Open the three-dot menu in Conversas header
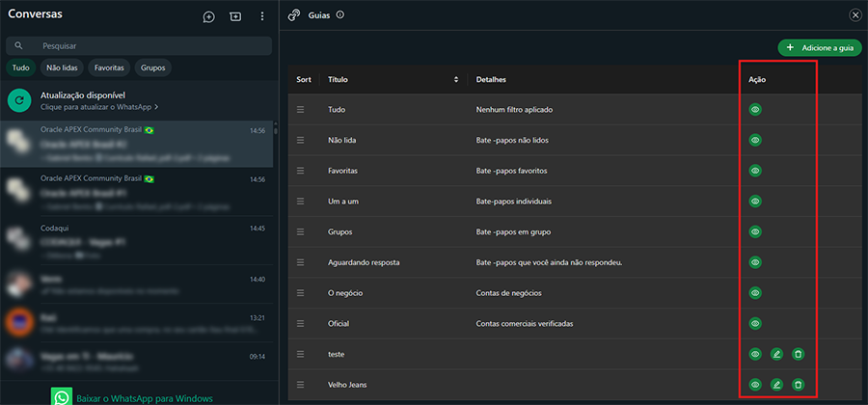The height and width of the screenshot is (405, 868). coord(262,16)
